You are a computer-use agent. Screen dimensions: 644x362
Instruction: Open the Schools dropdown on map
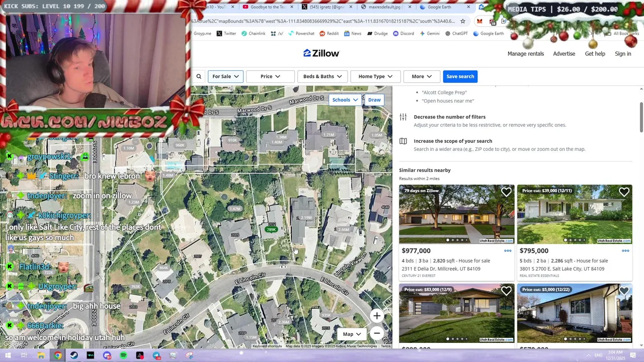tap(345, 100)
